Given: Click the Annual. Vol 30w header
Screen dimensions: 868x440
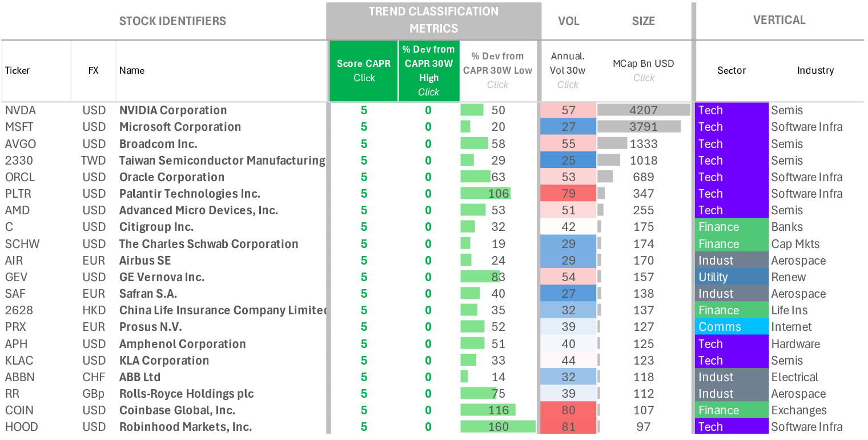Looking at the screenshot, I should point(568,71).
